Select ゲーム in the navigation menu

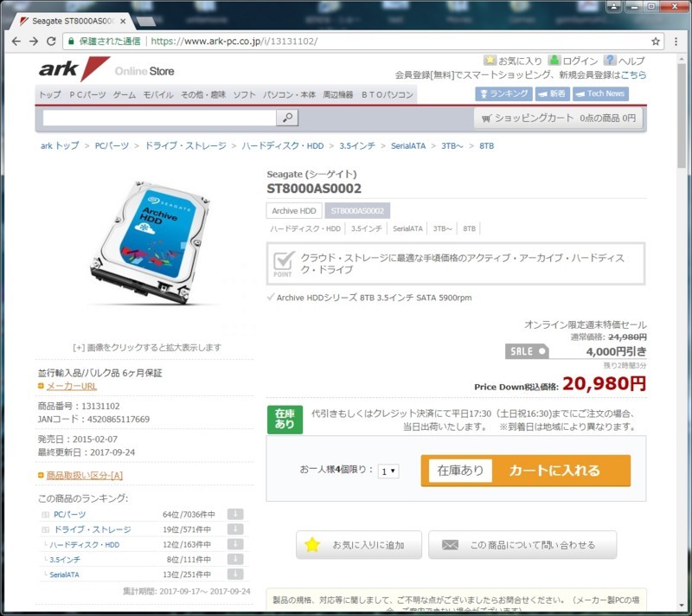(125, 94)
